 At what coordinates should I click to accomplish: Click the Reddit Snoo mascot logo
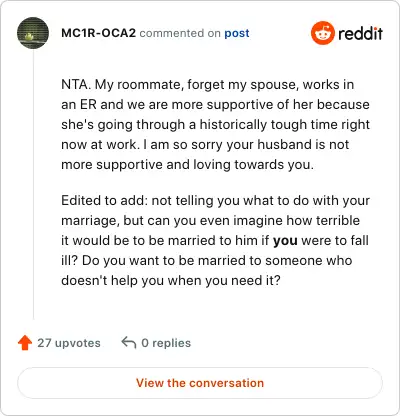322,33
